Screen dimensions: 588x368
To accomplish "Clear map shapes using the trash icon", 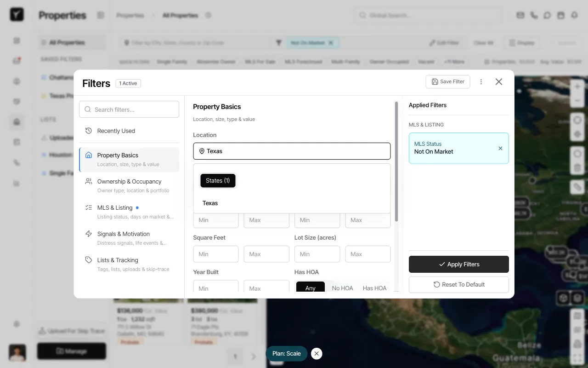I will click(x=577, y=167).
